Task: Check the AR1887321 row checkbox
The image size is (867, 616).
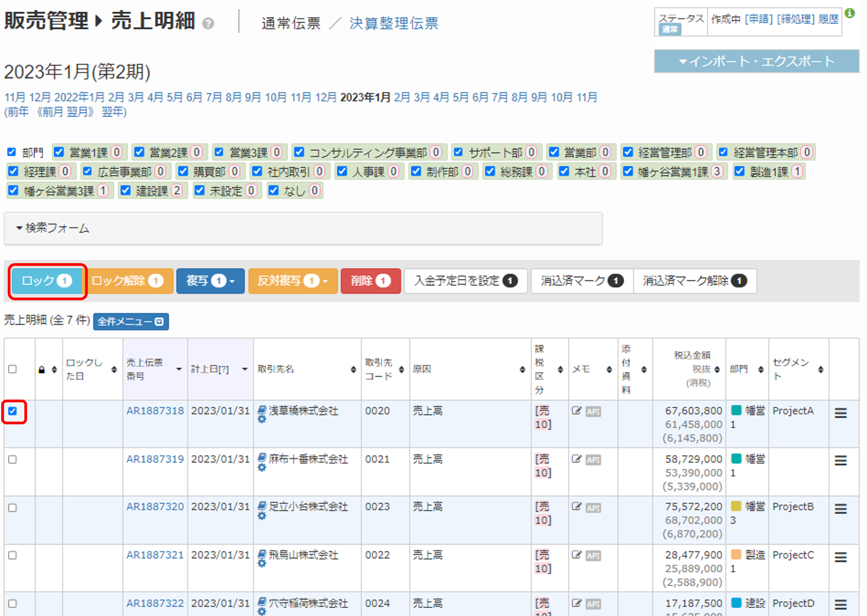Action: point(13,555)
